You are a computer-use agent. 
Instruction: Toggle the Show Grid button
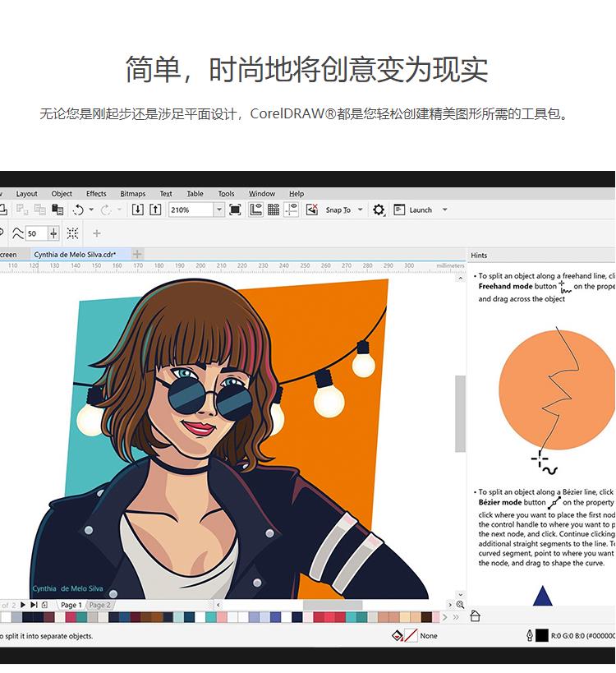(x=274, y=210)
